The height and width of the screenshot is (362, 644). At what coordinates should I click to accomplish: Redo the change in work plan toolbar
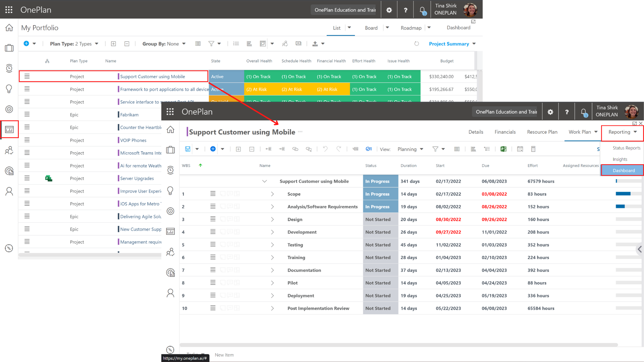339,149
